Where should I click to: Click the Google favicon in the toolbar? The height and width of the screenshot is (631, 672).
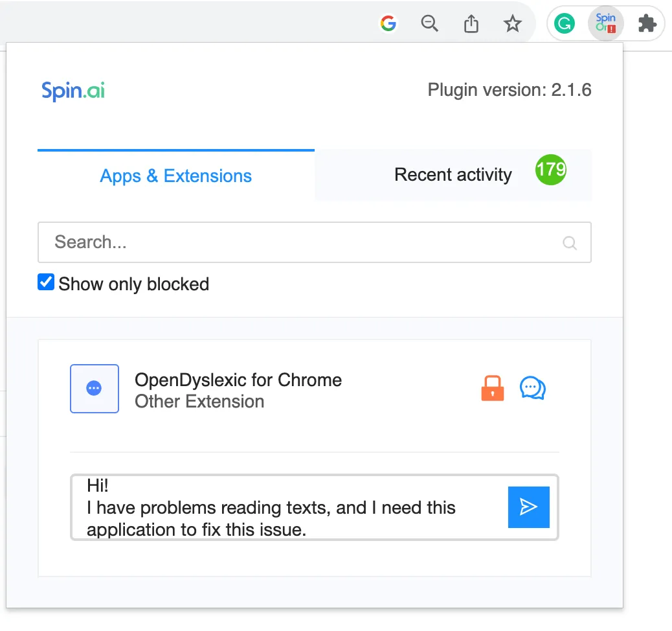pyautogui.click(x=388, y=23)
